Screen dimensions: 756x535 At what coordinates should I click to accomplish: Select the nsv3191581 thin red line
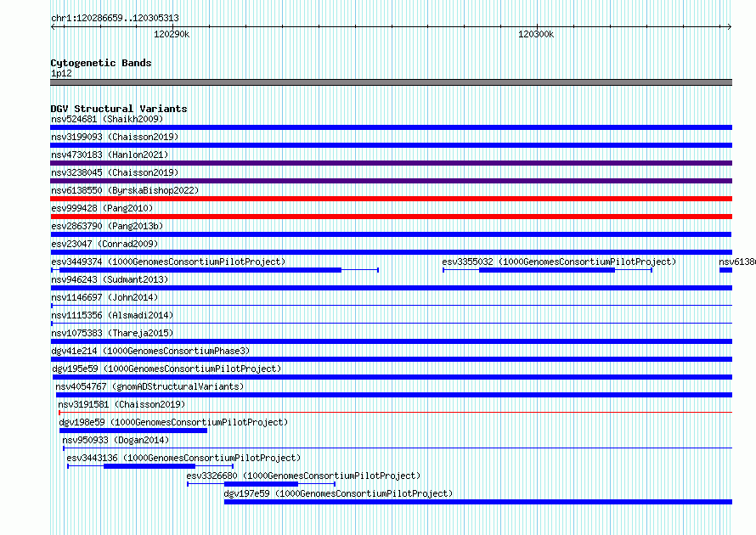pyautogui.click(x=395, y=413)
